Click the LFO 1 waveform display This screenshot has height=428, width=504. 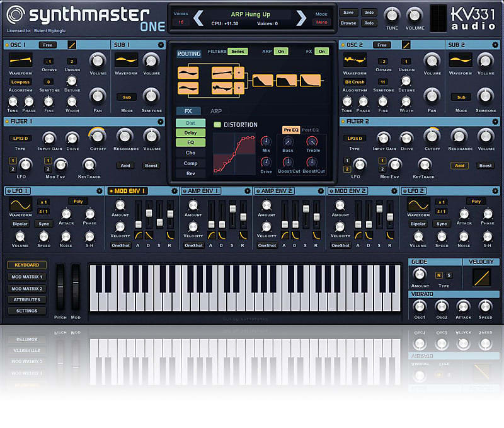20,205
